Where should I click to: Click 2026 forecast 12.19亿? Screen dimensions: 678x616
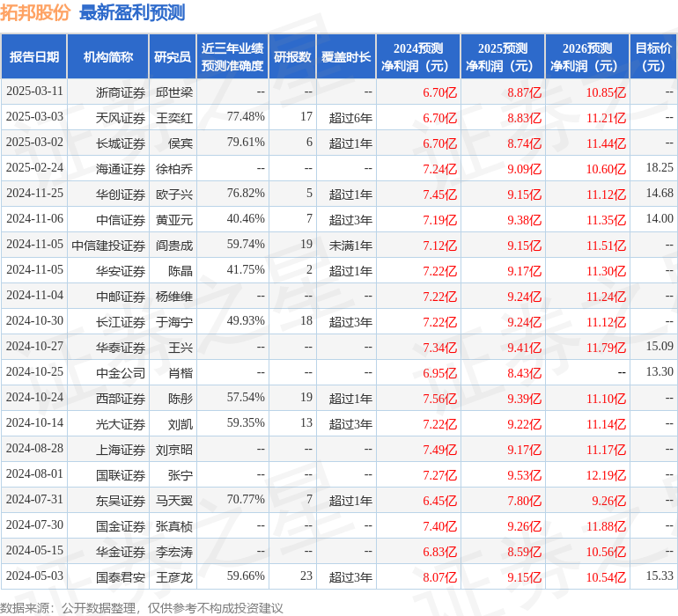(606, 475)
